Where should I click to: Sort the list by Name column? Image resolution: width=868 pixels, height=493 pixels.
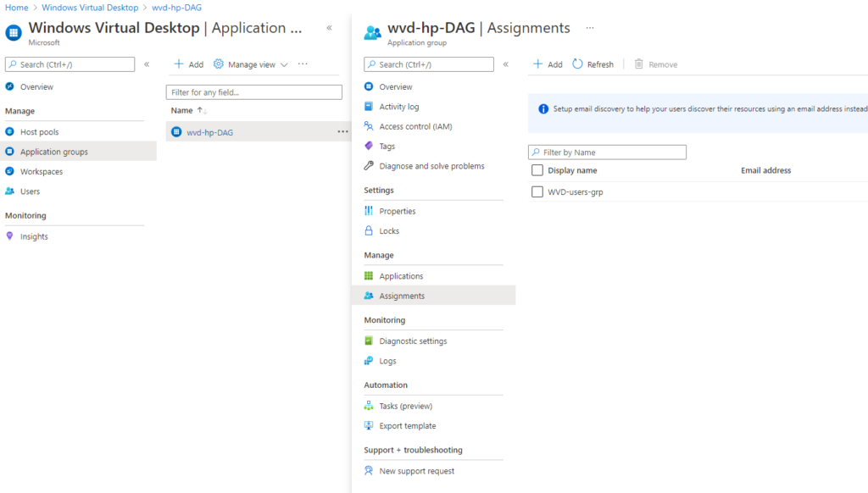(188, 110)
